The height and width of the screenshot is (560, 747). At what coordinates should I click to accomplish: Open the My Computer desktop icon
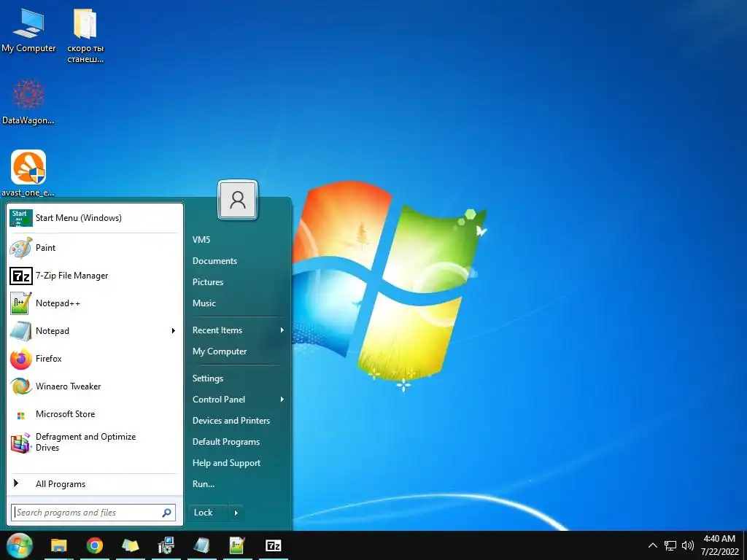tap(28, 30)
